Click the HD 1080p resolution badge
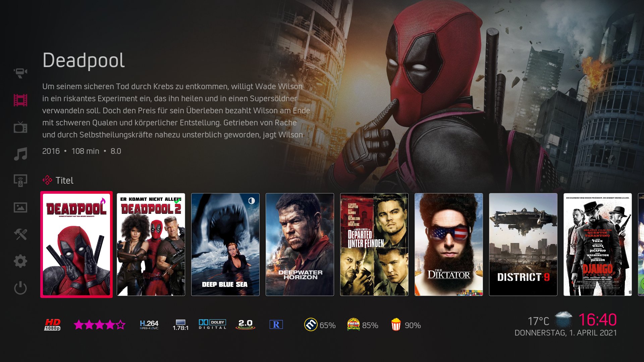This screenshot has width=644, height=362. 53,324
